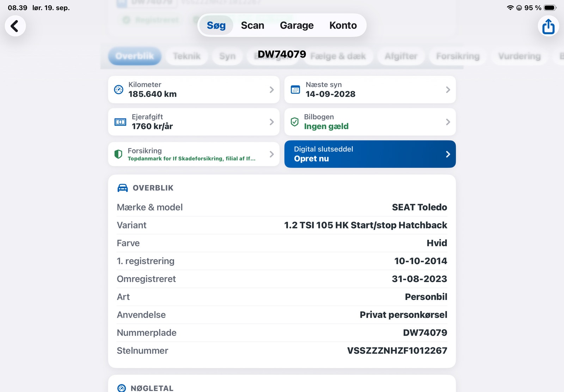Tap the 10-10-2014 registration date
This screenshot has height=392, width=564.
pyautogui.click(x=421, y=261)
